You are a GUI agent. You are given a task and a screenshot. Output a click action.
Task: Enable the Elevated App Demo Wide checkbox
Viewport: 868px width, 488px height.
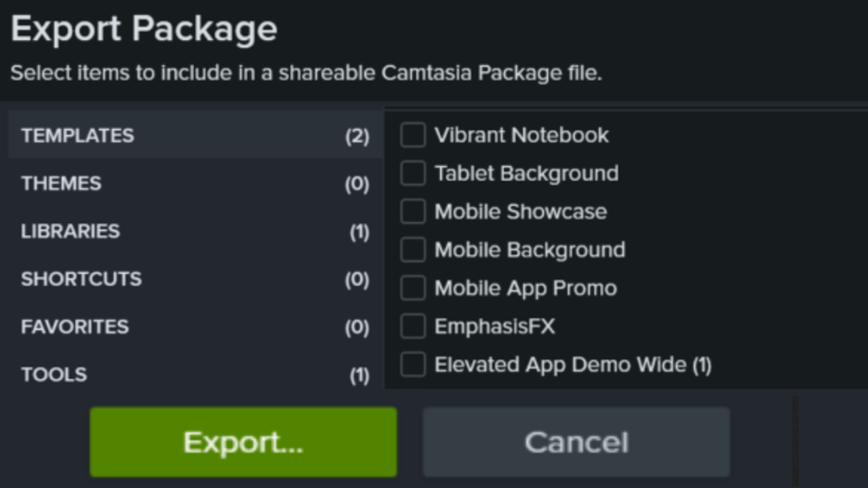[x=413, y=364]
